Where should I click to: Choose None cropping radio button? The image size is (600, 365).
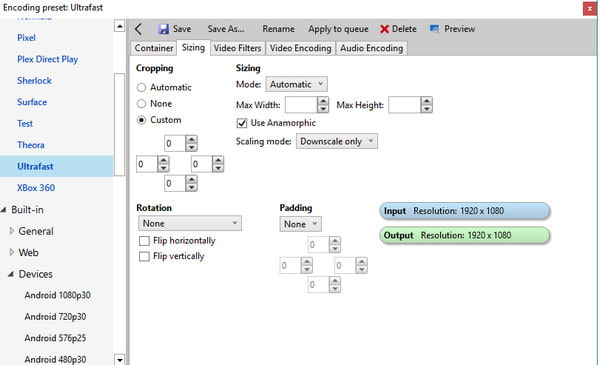pos(142,104)
